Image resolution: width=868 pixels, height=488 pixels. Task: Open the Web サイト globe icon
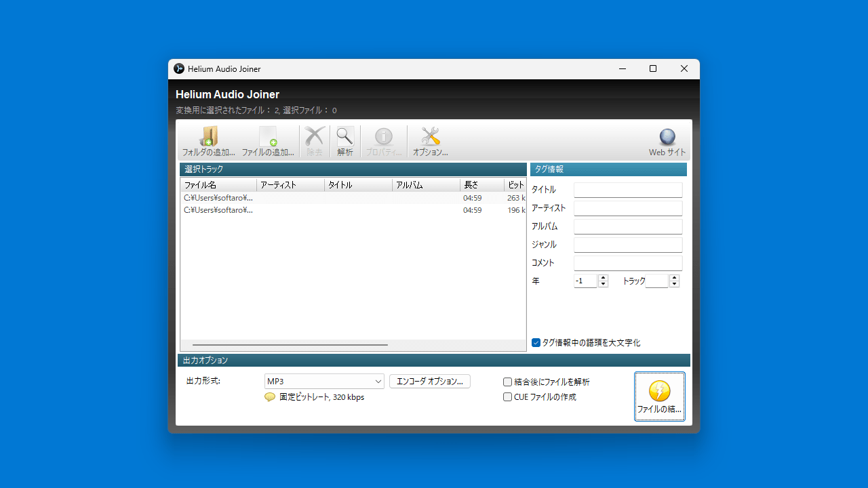click(667, 138)
